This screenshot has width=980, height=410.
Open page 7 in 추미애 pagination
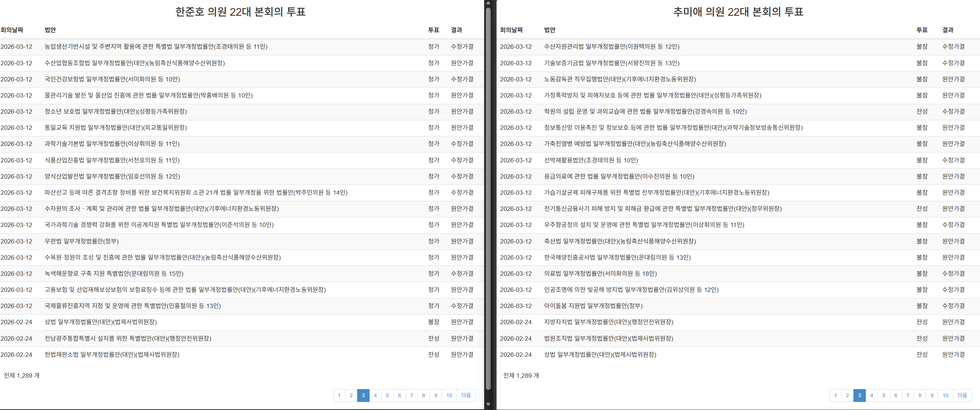coord(908,395)
